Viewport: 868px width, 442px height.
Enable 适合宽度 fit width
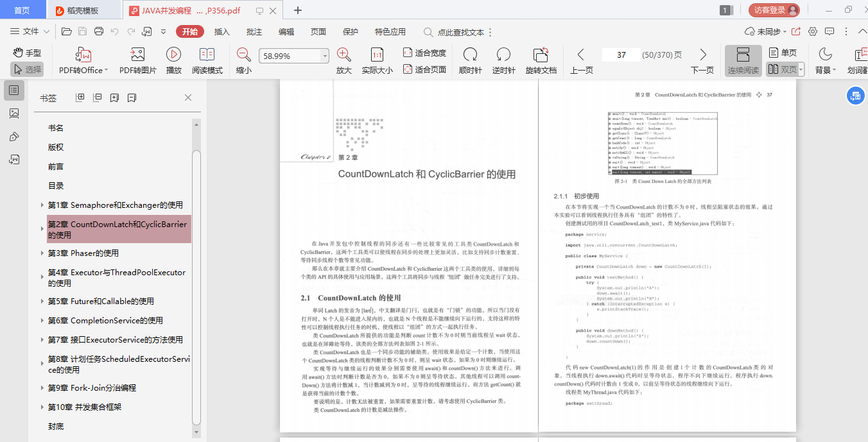click(424, 53)
